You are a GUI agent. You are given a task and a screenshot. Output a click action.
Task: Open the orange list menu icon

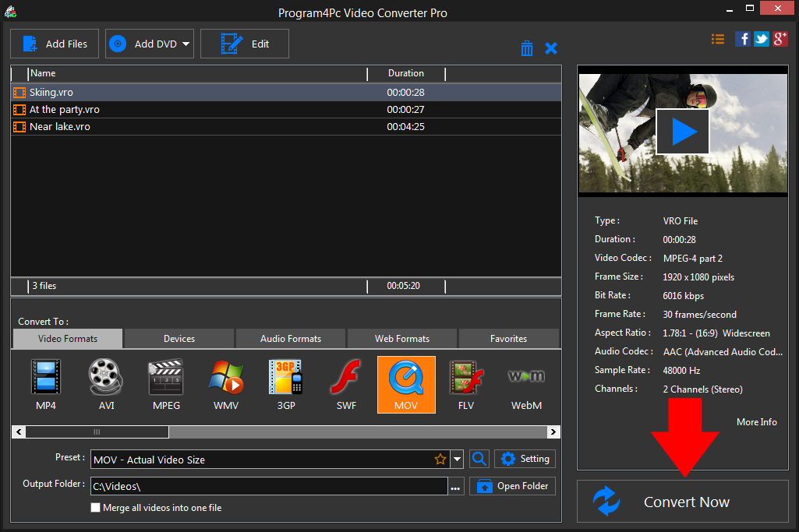click(718, 39)
